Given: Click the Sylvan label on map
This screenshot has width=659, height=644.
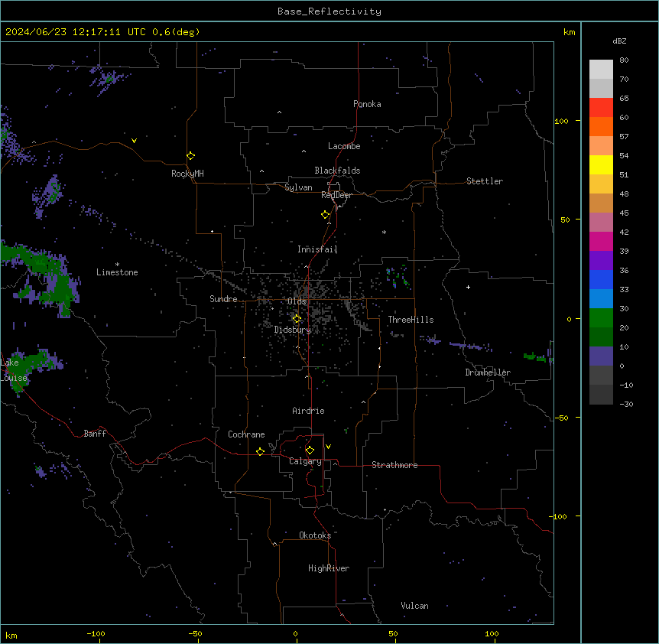Looking at the screenshot, I should [x=298, y=187].
